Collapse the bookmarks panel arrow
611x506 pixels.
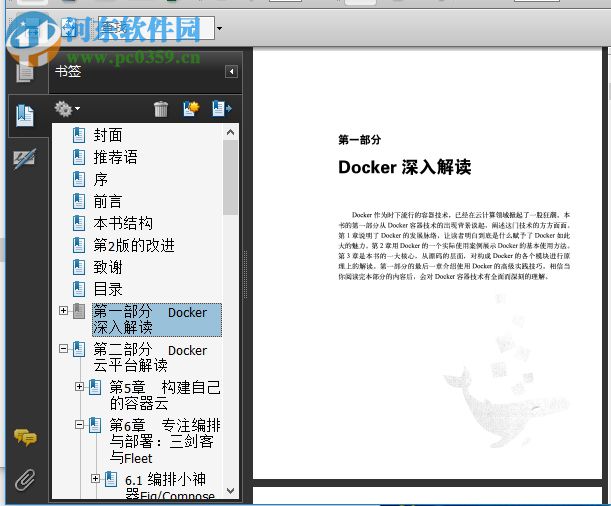click(231, 72)
